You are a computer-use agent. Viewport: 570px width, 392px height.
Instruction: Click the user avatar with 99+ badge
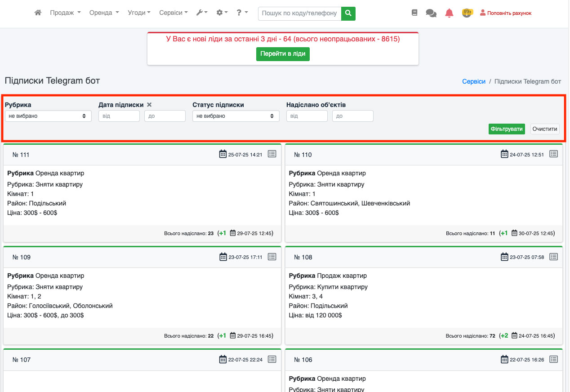click(467, 13)
